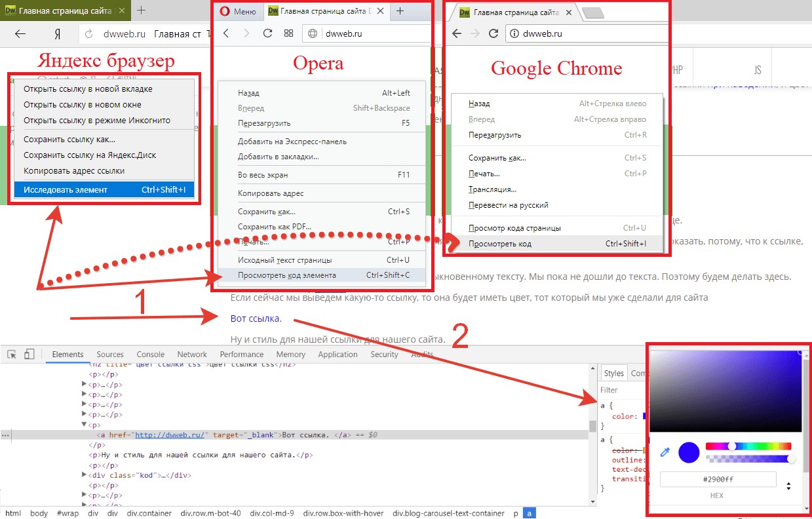Screen dimensions: 812x519
Task: Open the Application tab in DevTools
Action: pyautogui.click(x=338, y=355)
